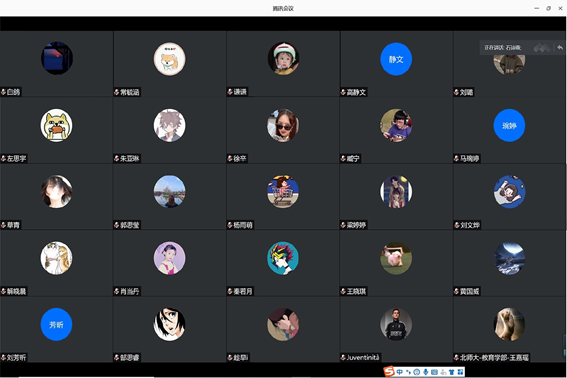Select the dark blue-red avatar in first tile
567x378 pixels.
(x=57, y=58)
